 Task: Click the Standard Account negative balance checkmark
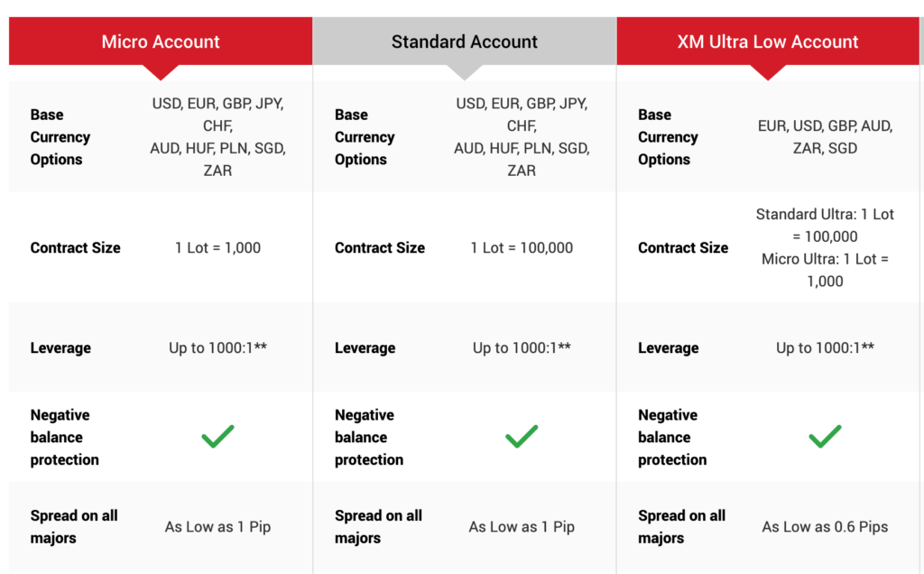pos(522,437)
